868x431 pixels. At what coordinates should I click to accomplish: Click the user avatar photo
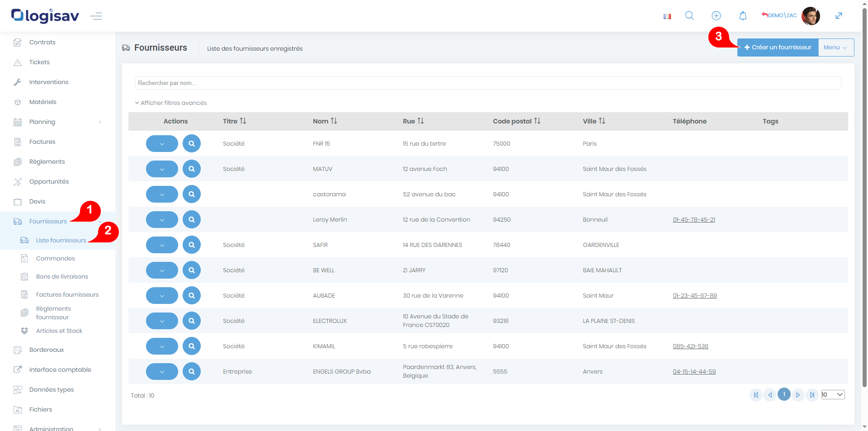click(811, 16)
